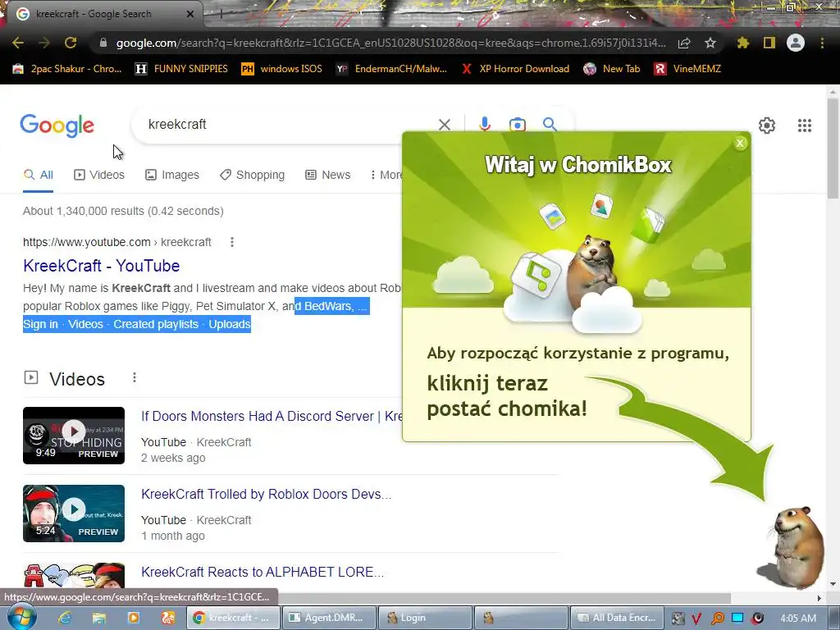Screen dimensions: 840x630
Task: Launch Internet Explorer from taskbar
Action: point(65,618)
